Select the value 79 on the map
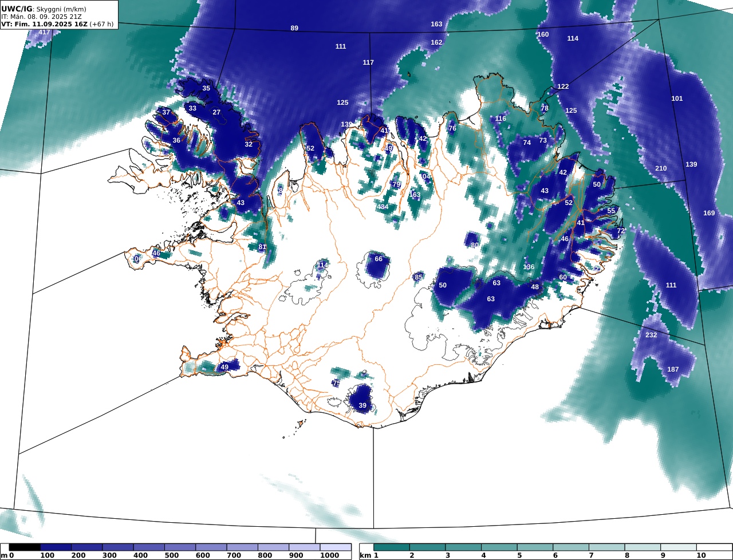Viewport: 733px width, 560px height. tap(396, 184)
